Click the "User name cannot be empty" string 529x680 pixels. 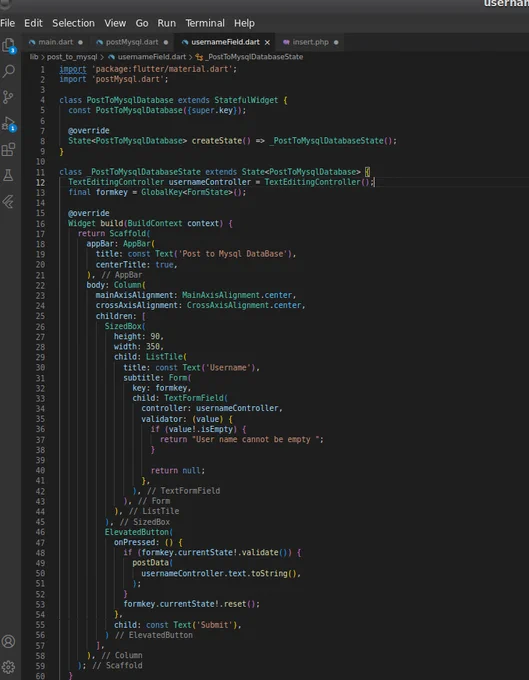pyautogui.click(x=256, y=439)
